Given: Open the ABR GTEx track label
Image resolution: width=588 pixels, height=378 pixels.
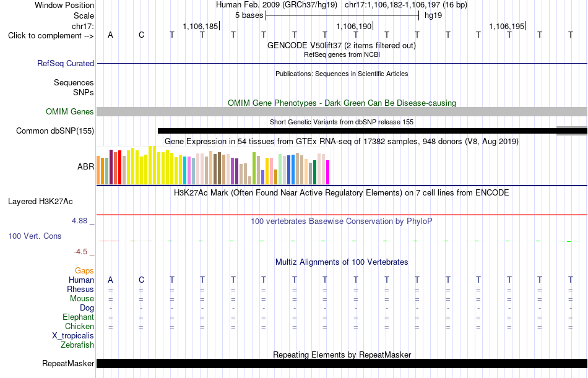Looking at the screenshot, I should [x=85, y=166].
